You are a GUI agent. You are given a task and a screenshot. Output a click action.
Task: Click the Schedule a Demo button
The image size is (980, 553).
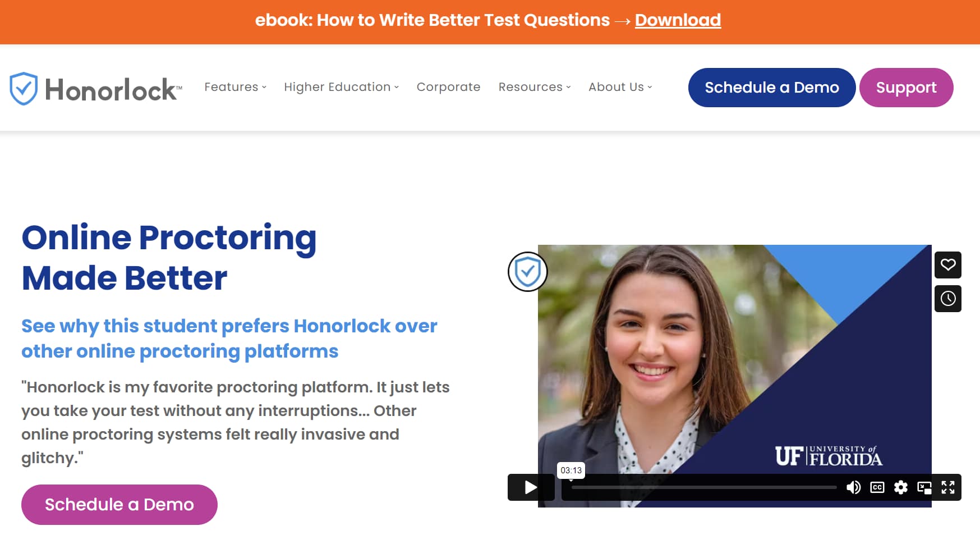pos(771,88)
